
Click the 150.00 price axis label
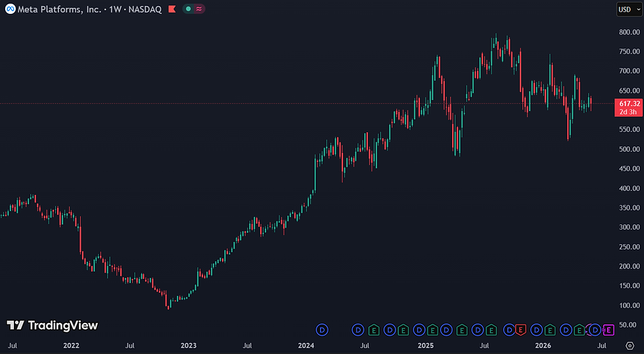(630, 286)
